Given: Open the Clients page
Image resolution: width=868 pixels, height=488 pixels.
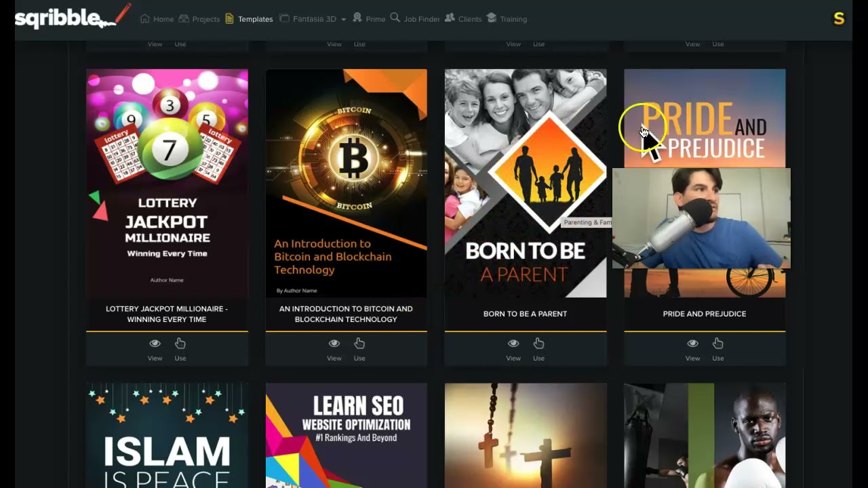Looking at the screenshot, I should (x=463, y=19).
